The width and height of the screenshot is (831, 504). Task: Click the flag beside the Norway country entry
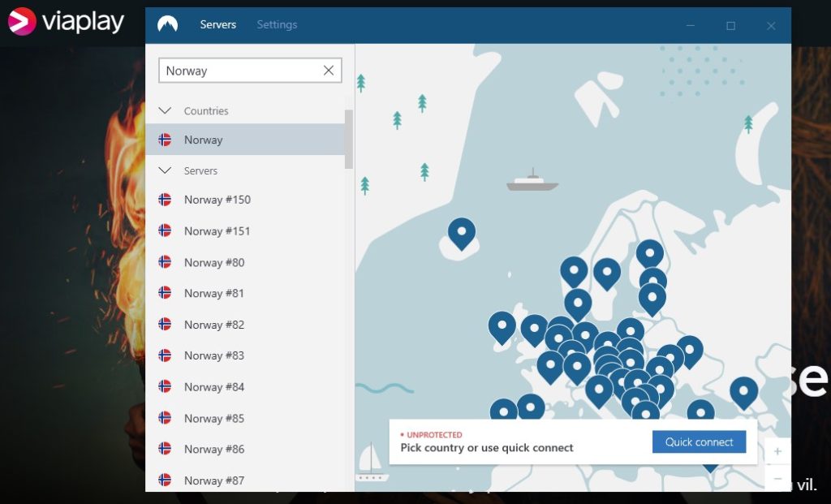(165, 140)
